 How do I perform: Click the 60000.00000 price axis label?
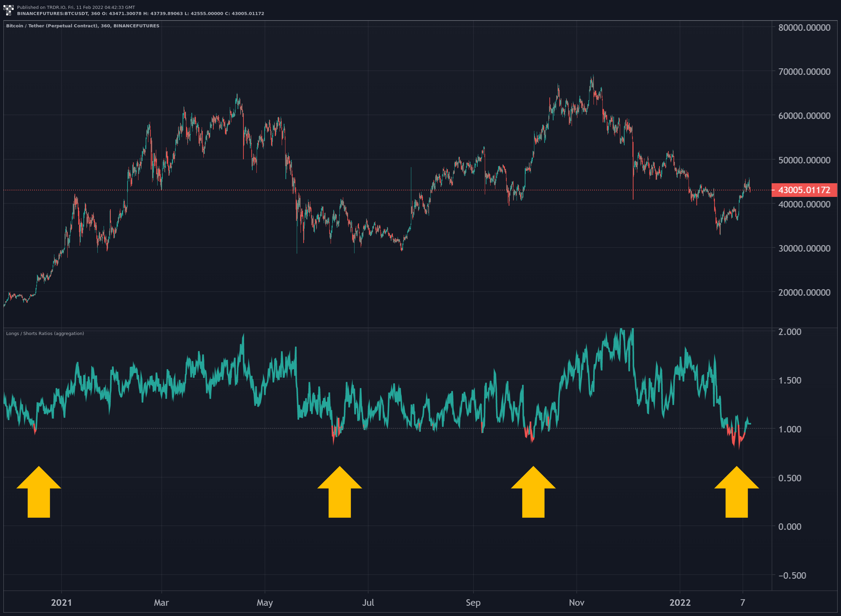804,115
